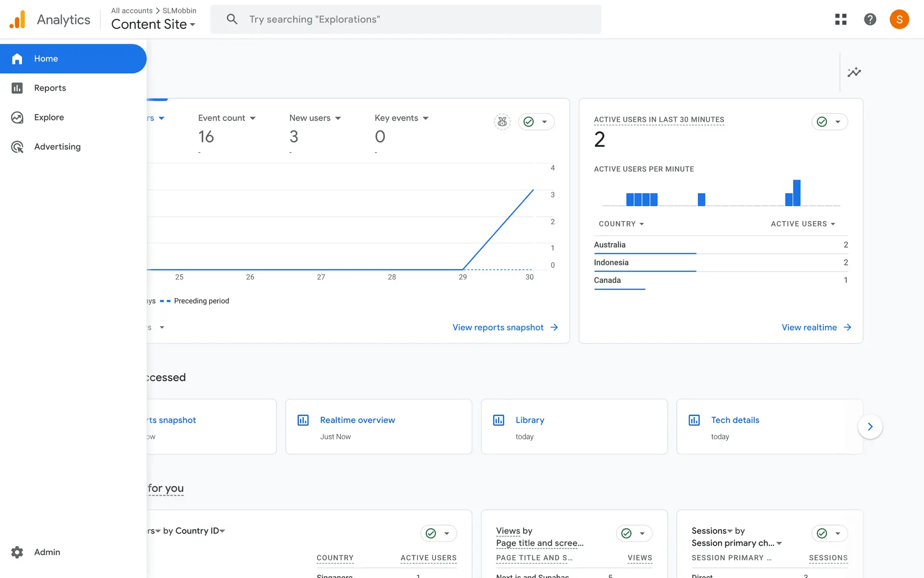Image resolution: width=924 pixels, height=578 pixels.
Task: Click the Google apps grid icon
Action: 841,19
